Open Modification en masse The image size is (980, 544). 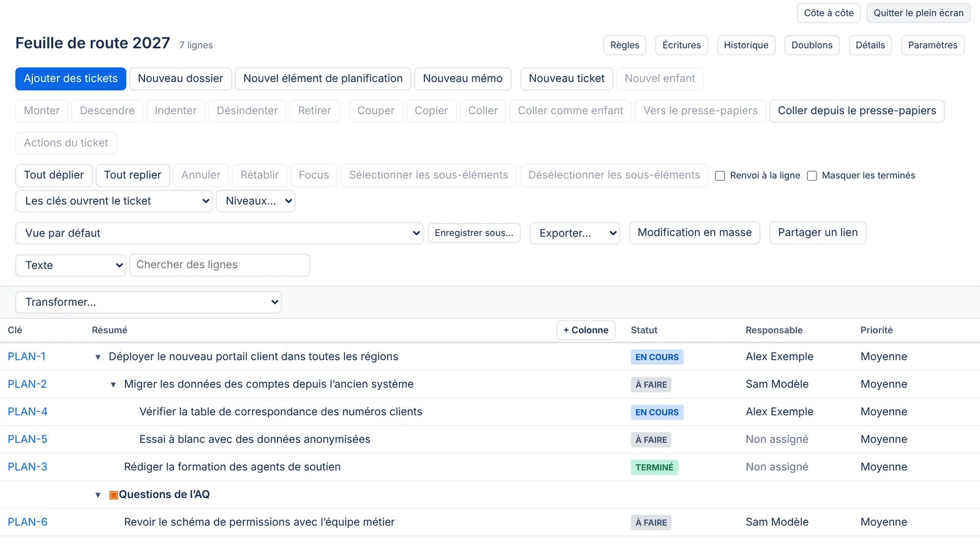tap(695, 233)
